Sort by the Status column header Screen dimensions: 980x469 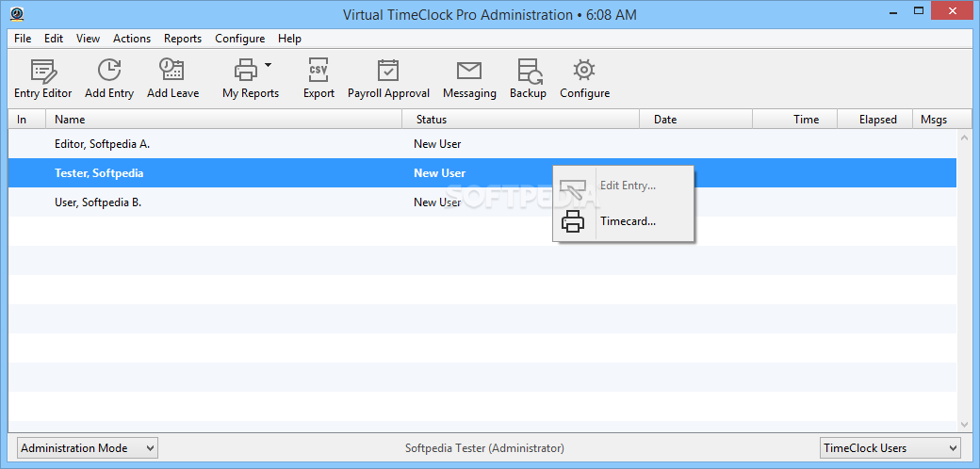pos(520,120)
